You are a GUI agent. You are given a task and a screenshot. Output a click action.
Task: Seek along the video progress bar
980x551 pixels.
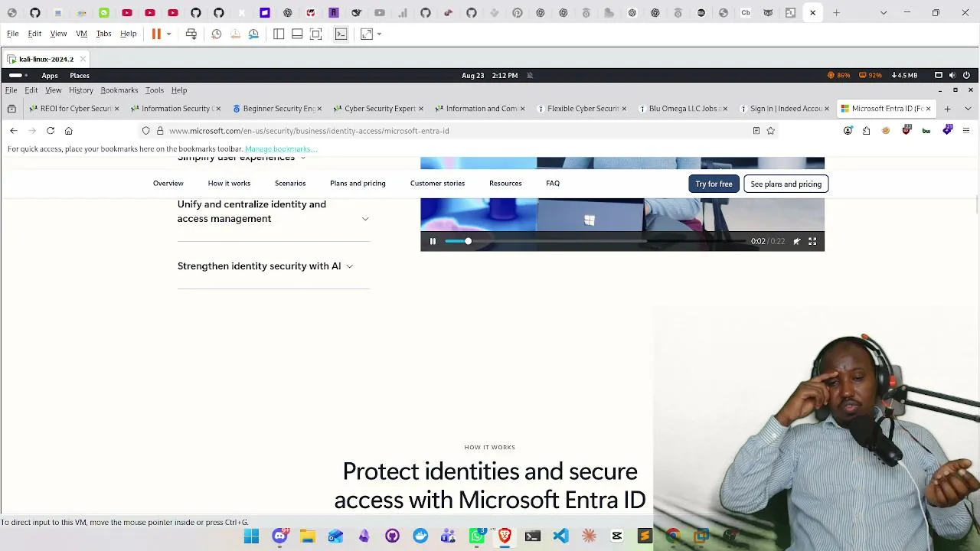tap(596, 241)
